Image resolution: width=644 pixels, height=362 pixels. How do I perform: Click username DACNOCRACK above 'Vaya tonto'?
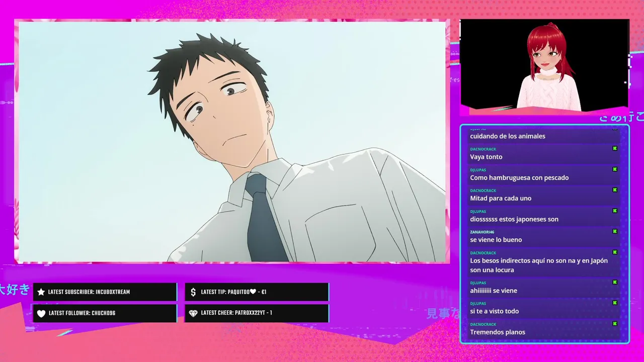[x=483, y=149]
